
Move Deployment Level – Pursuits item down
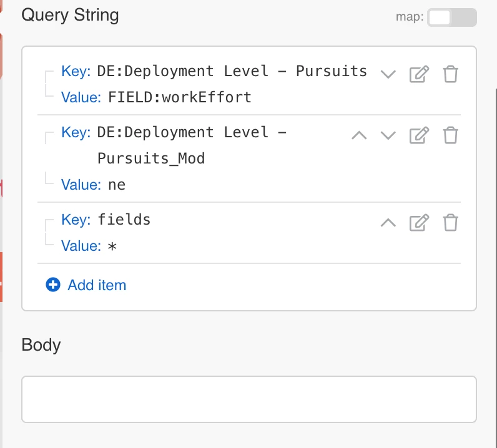pyautogui.click(x=388, y=74)
